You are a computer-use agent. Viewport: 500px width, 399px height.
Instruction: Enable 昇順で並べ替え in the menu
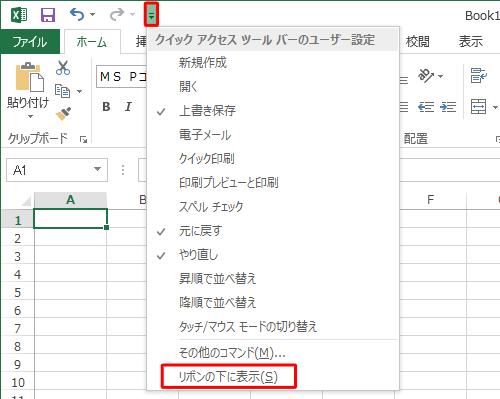coord(273,279)
